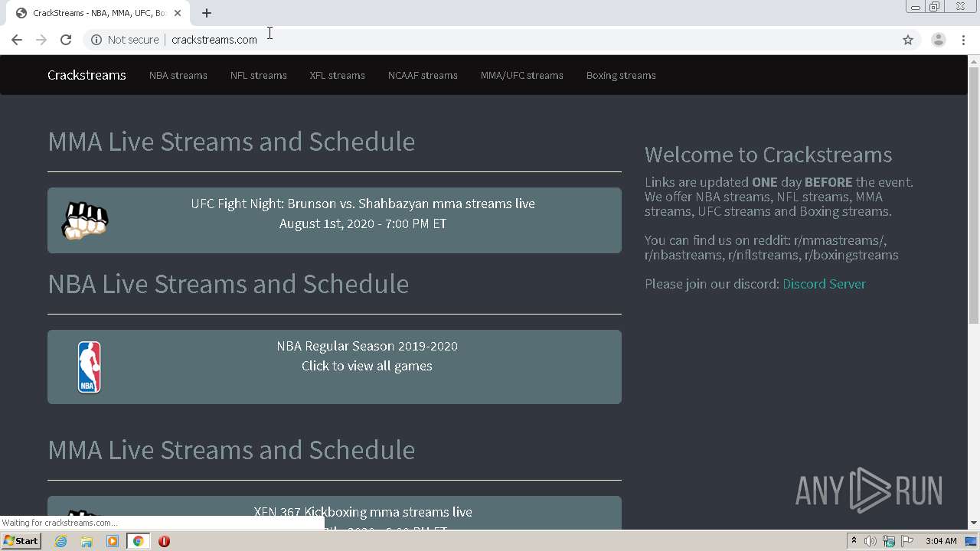
Task: Click 'Click to view all games' text
Action: (x=367, y=366)
